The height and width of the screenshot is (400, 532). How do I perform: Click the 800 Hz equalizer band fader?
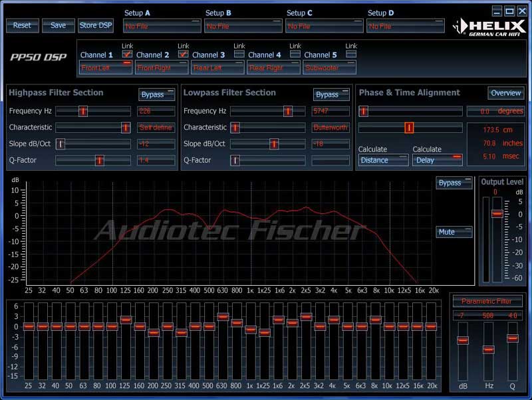tap(237, 323)
